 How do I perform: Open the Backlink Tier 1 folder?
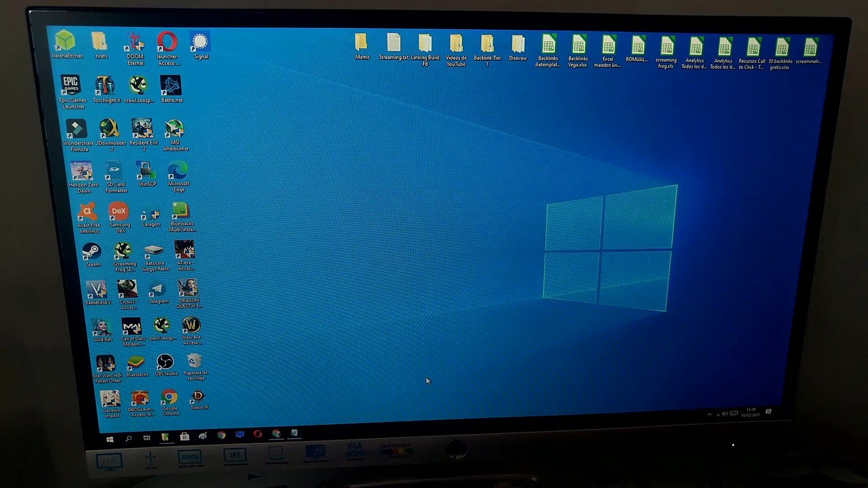487,51
